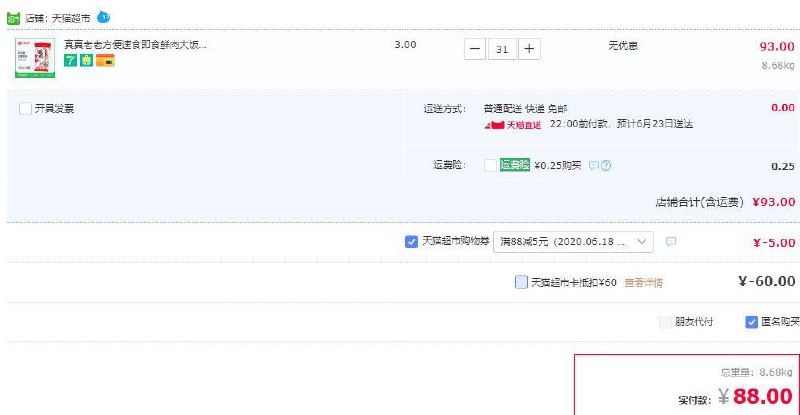Click the item subtotal 93.00

pos(777,46)
